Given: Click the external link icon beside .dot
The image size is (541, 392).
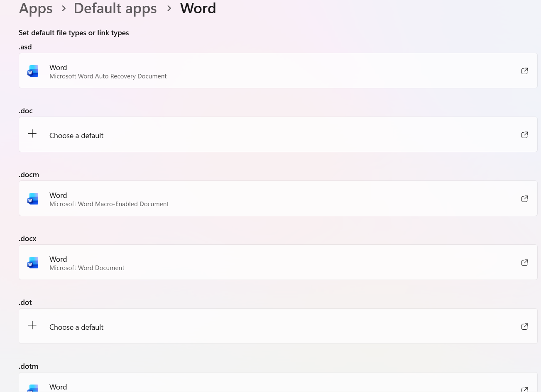Looking at the screenshot, I should coord(524,326).
